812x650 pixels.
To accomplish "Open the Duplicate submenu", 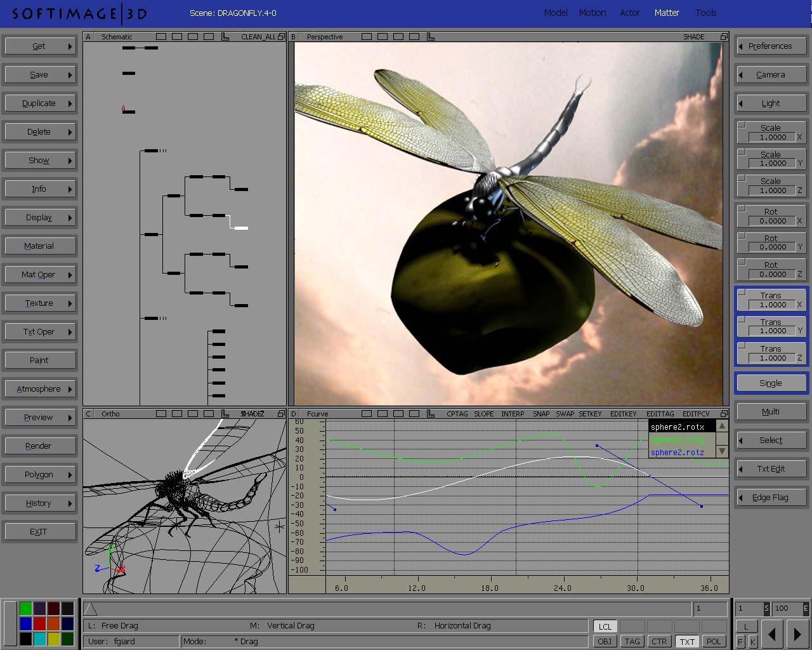I will [39, 103].
